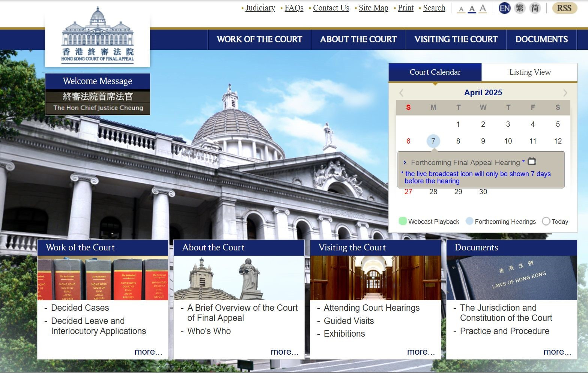The image size is (588, 373).
Task: Click more under About the Court
Action: 284,352
